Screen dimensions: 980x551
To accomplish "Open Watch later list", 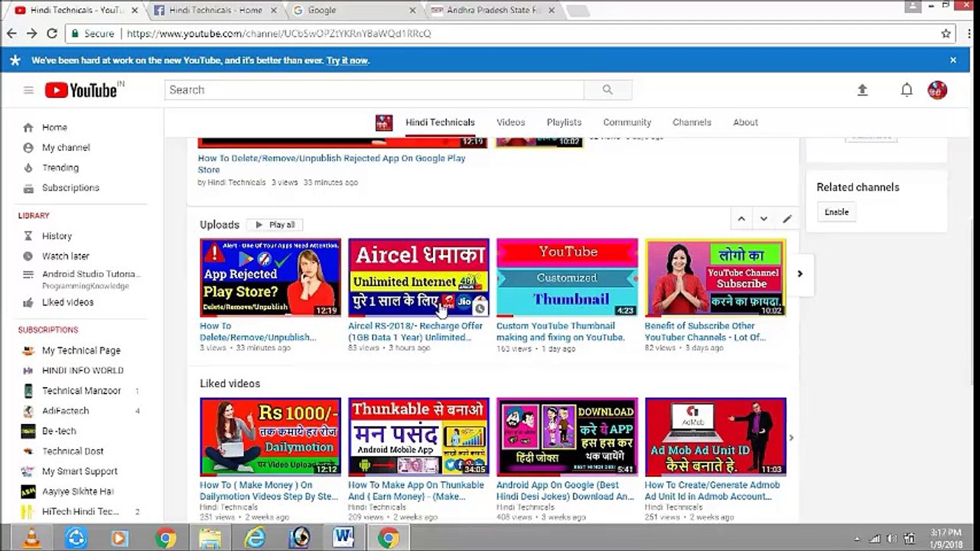I will [65, 256].
